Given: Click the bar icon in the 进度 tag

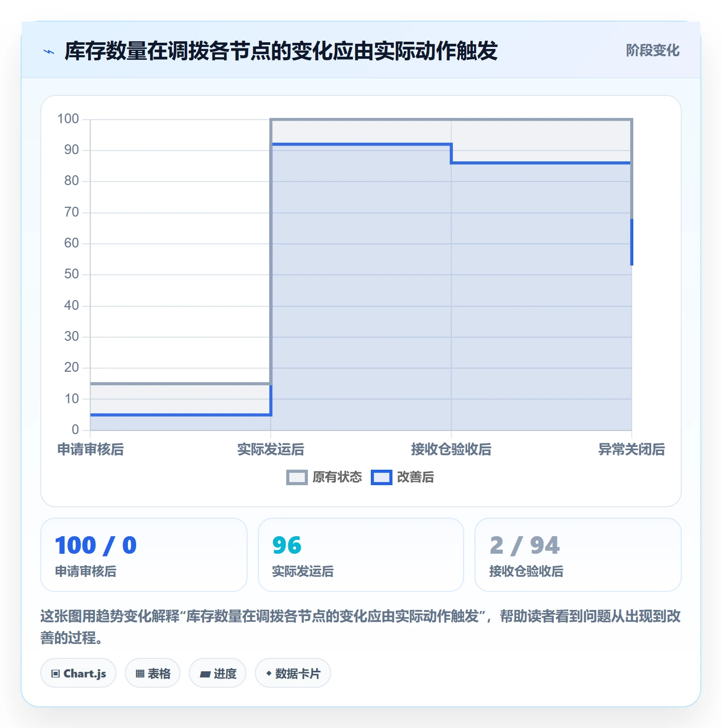Looking at the screenshot, I should pos(205,674).
